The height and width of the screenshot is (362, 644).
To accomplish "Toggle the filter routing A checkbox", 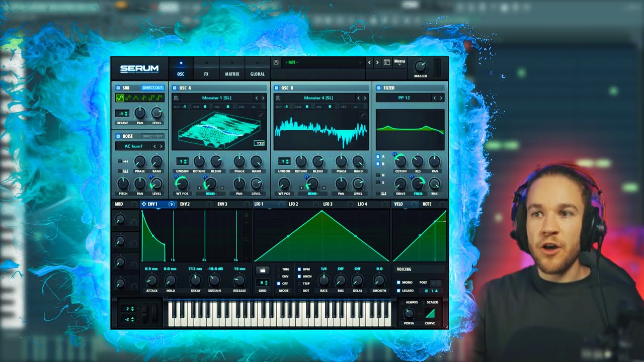I will point(378,156).
